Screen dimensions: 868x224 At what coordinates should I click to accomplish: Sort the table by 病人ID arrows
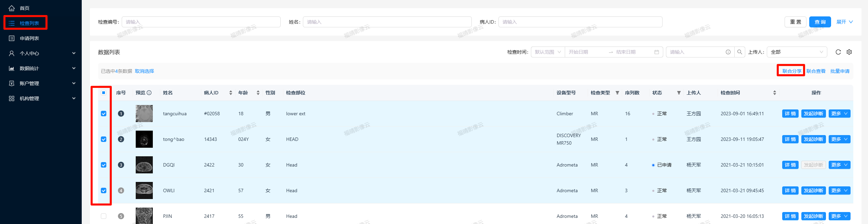(230, 93)
